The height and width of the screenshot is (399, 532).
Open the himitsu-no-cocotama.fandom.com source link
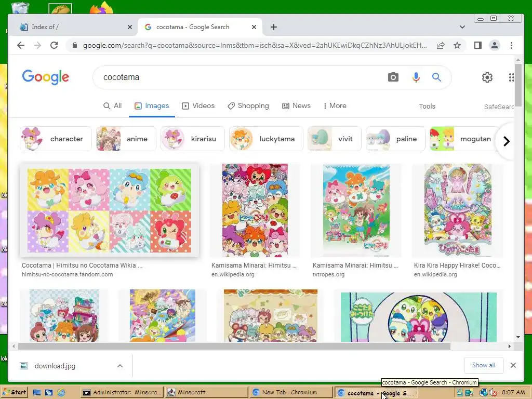click(x=67, y=274)
